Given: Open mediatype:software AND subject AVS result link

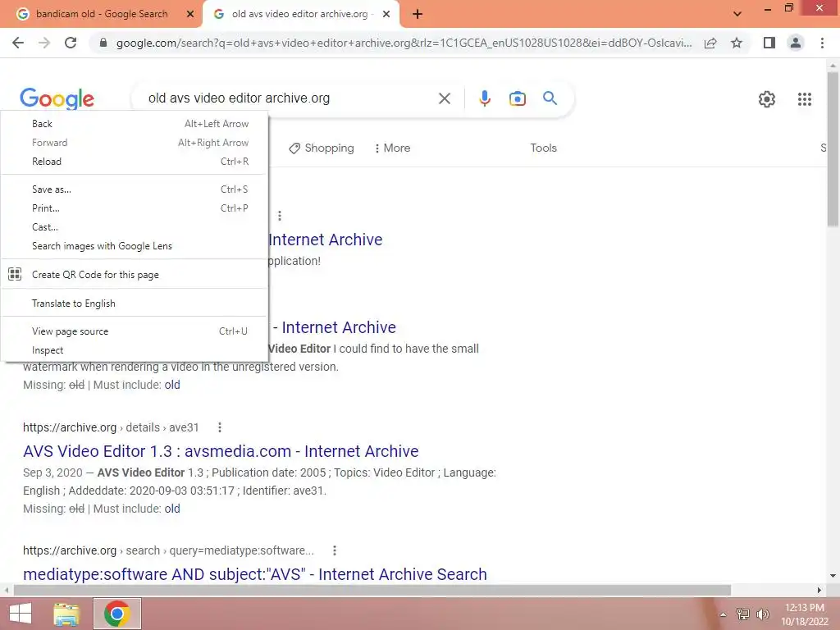Looking at the screenshot, I should [x=255, y=573].
